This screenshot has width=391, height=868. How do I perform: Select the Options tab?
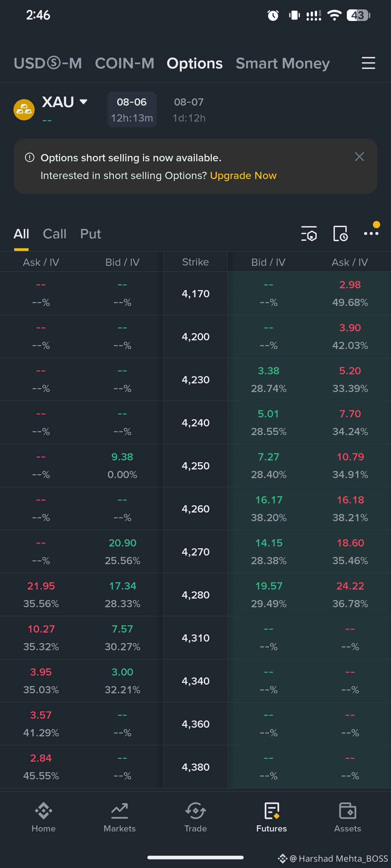[194, 63]
